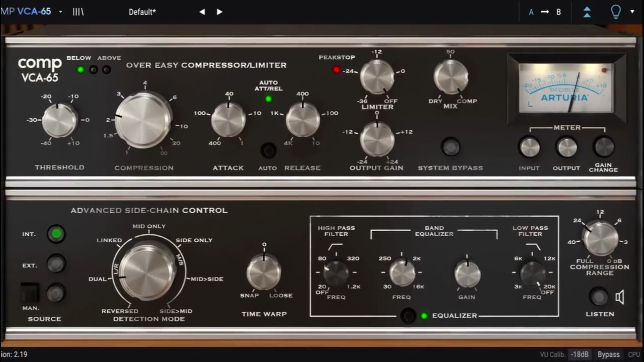Viewport: 644px width, 362px height.
Task: Click the REVERSED detection mode label
Action: tap(120, 311)
